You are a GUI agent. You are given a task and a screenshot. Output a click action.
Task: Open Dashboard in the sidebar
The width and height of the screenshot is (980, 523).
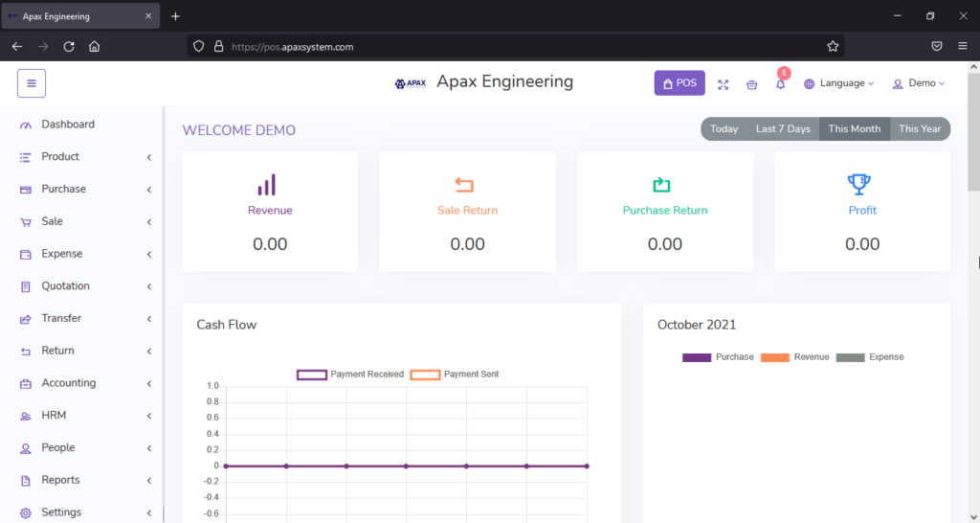(68, 125)
